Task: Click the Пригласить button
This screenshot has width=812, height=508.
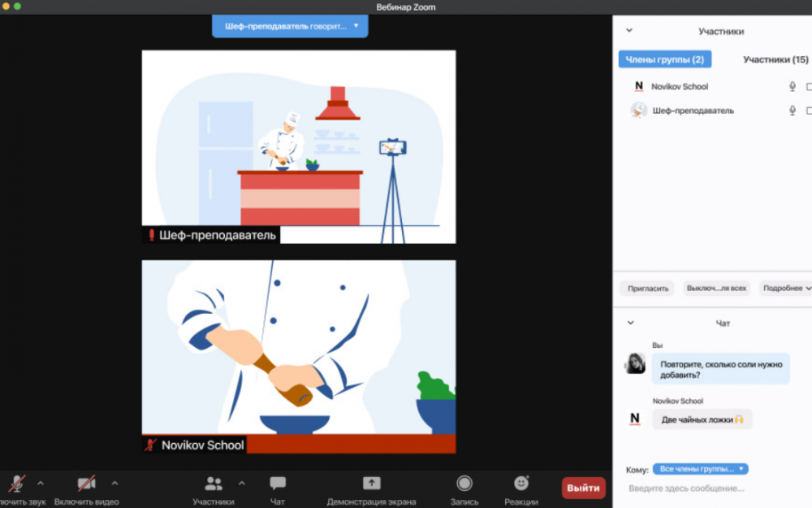Action: [647, 289]
